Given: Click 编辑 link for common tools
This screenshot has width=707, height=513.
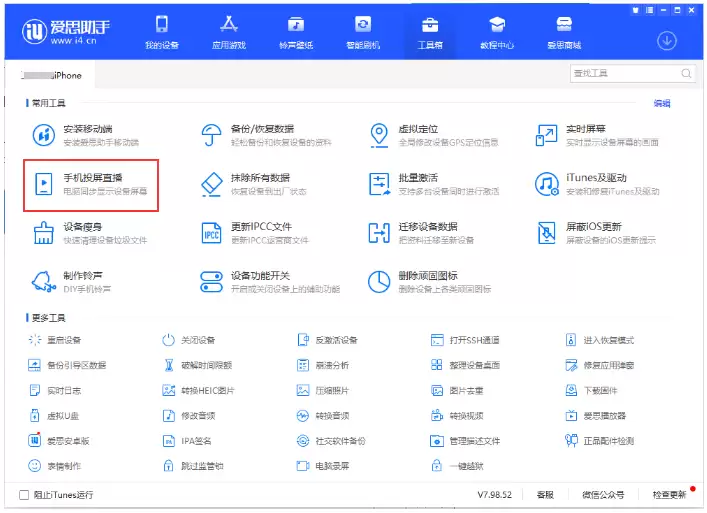Looking at the screenshot, I should click(661, 103).
